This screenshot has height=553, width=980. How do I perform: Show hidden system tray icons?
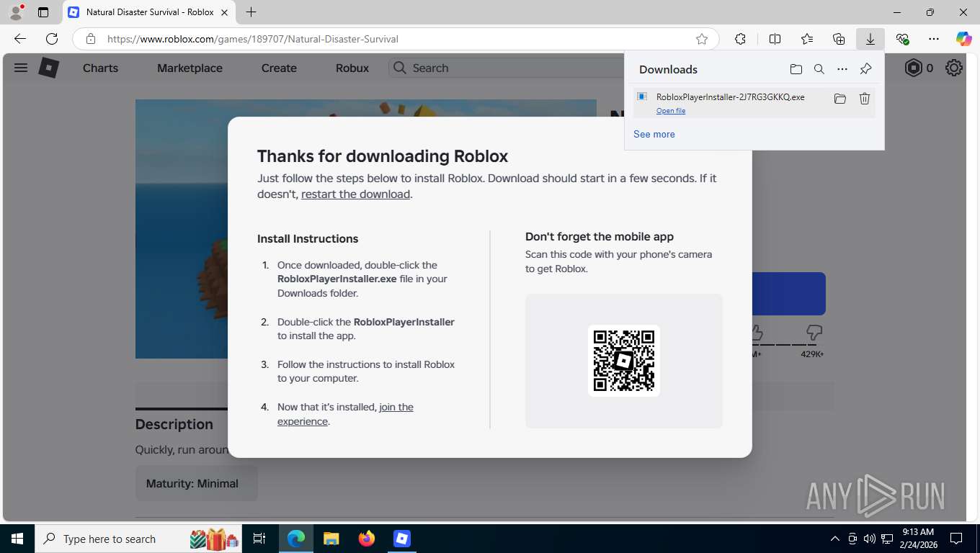(835, 539)
